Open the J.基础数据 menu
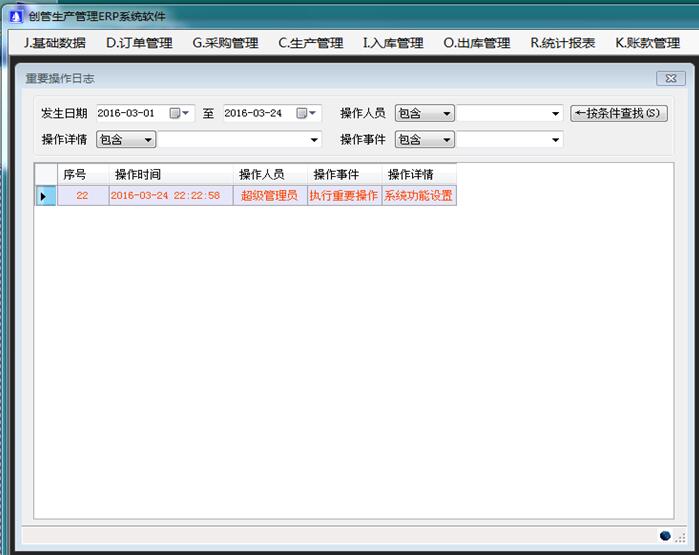This screenshot has width=699, height=555. (x=54, y=43)
